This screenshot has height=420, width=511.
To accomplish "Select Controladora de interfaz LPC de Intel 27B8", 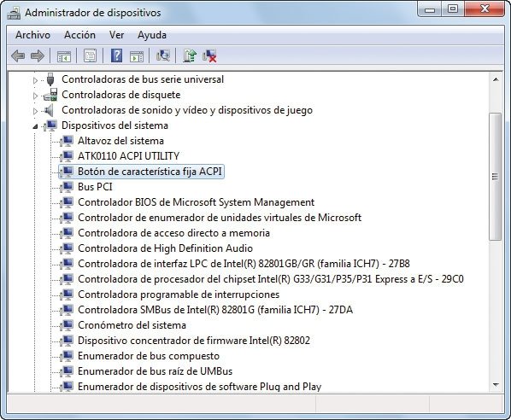I will click(244, 264).
